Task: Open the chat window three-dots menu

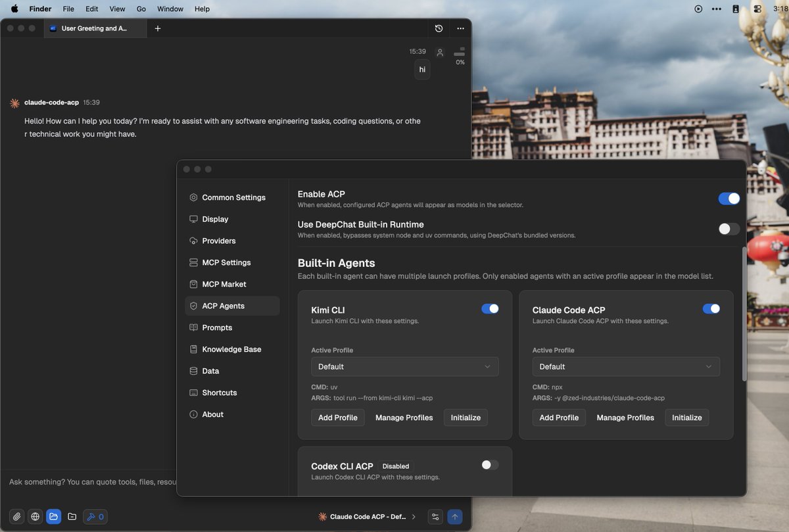Action: (460, 28)
